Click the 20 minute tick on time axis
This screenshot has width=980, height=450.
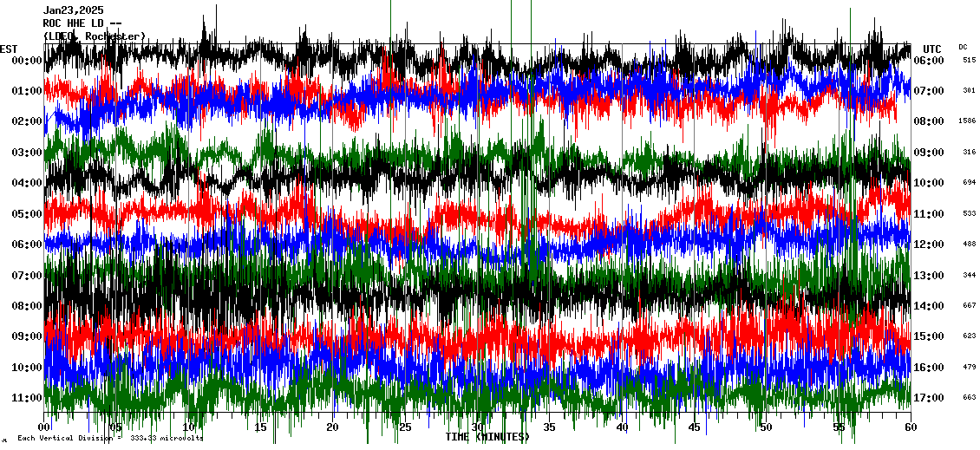coord(333,427)
